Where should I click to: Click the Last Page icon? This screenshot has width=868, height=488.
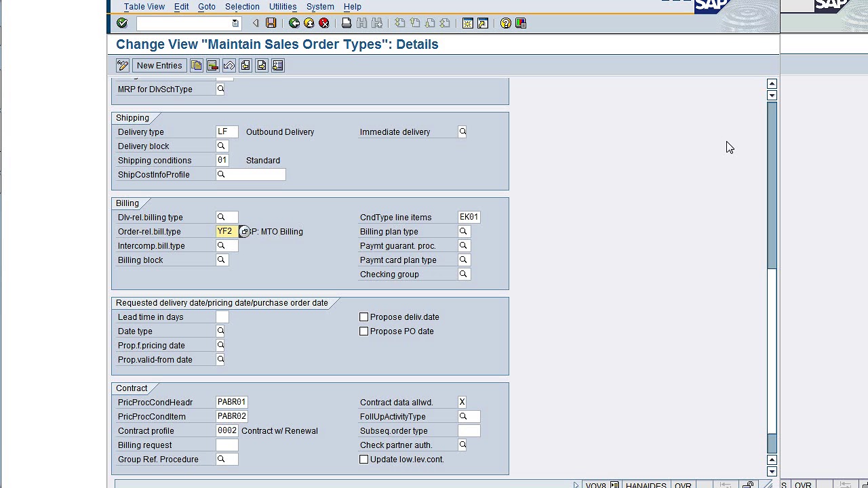tap(445, 23)
